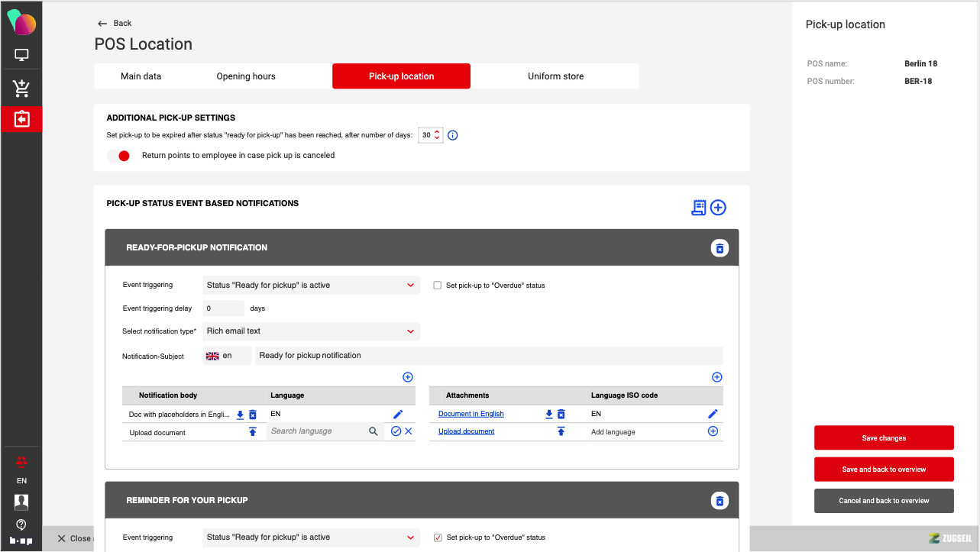
Task: Toggle Return points to employee switch
Action: point(118,156)
